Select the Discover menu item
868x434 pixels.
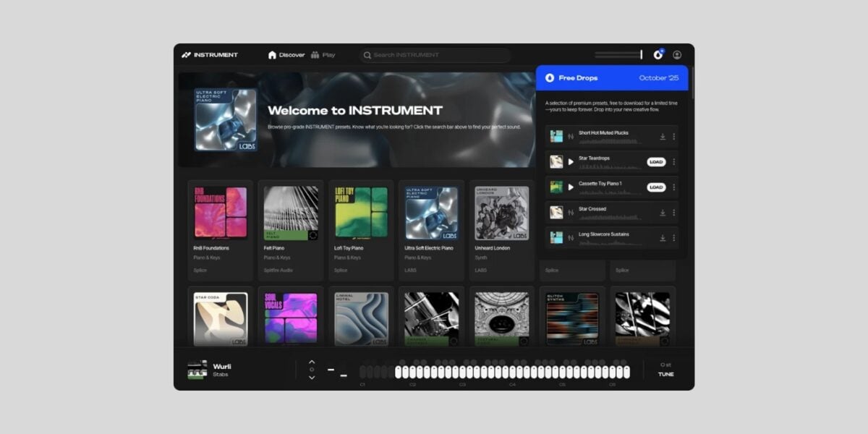292,55
